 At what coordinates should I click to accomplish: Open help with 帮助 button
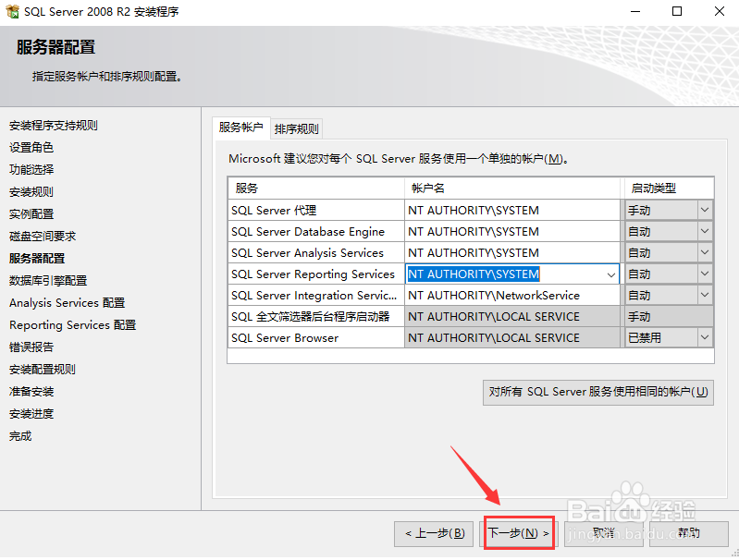pos(688,533)
